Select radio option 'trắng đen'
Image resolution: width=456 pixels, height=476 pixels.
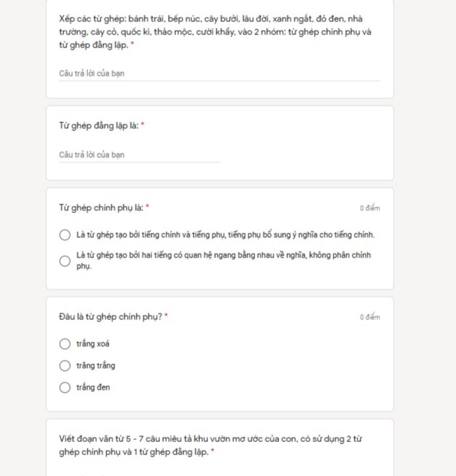coord(65,388)
